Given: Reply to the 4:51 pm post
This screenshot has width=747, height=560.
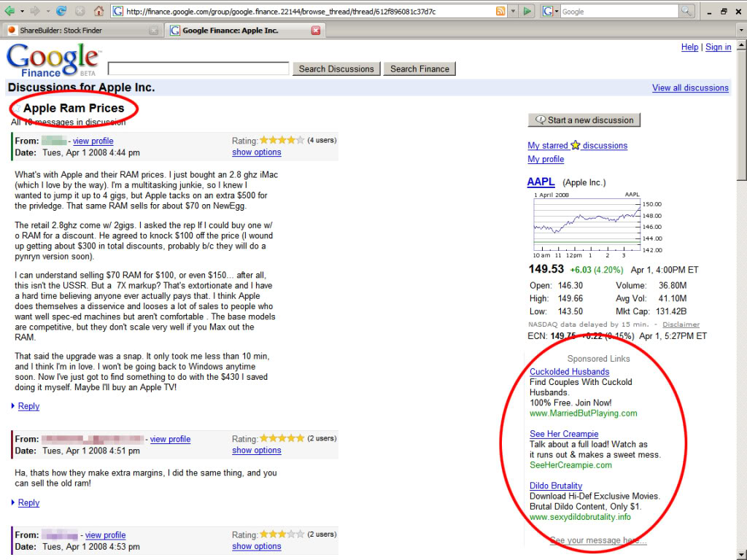Looking at the screenshot, I should (x=28, y=503).
